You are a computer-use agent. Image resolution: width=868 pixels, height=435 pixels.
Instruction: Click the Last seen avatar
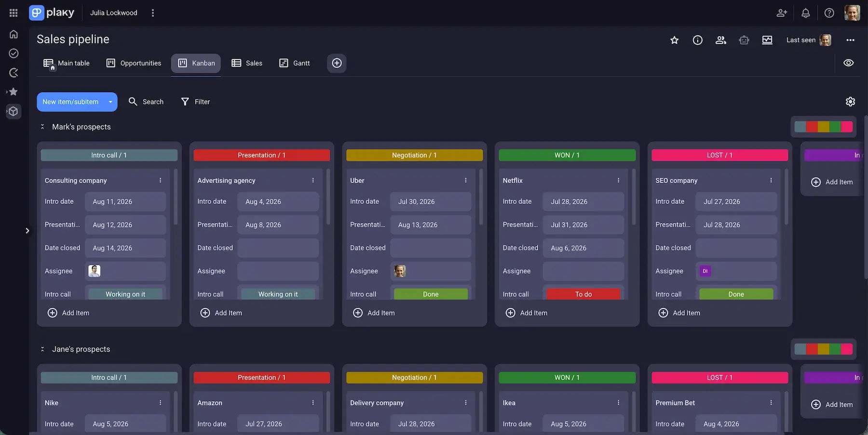tap(825, 40)
